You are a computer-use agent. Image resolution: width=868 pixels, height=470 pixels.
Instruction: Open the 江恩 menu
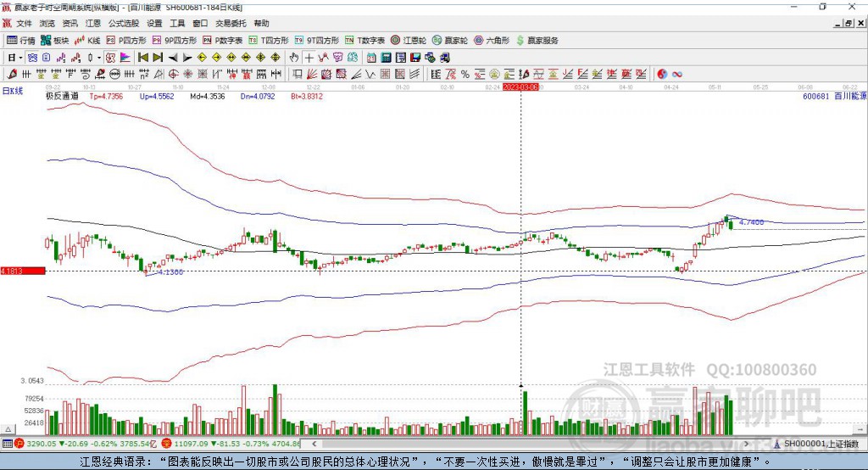(93, 23)
